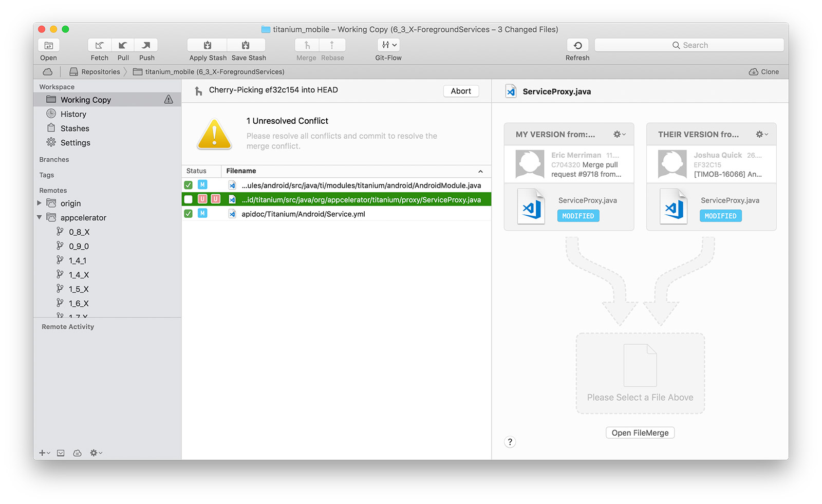Viewport: 822px width, 504px height.
Task: Choose MY VERSION ServiceProxy.java file icon
Action: [532, 207]
